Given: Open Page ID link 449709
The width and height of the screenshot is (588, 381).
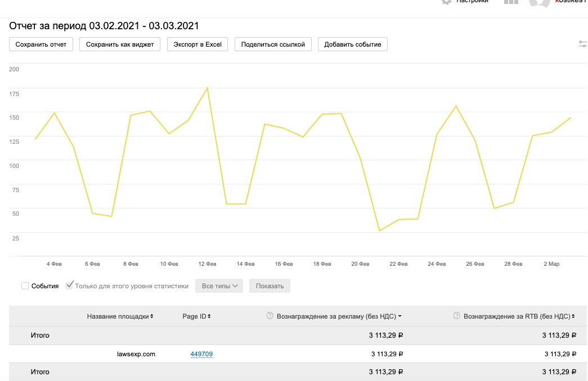Looking at the screenshot, I should point(201,354).
